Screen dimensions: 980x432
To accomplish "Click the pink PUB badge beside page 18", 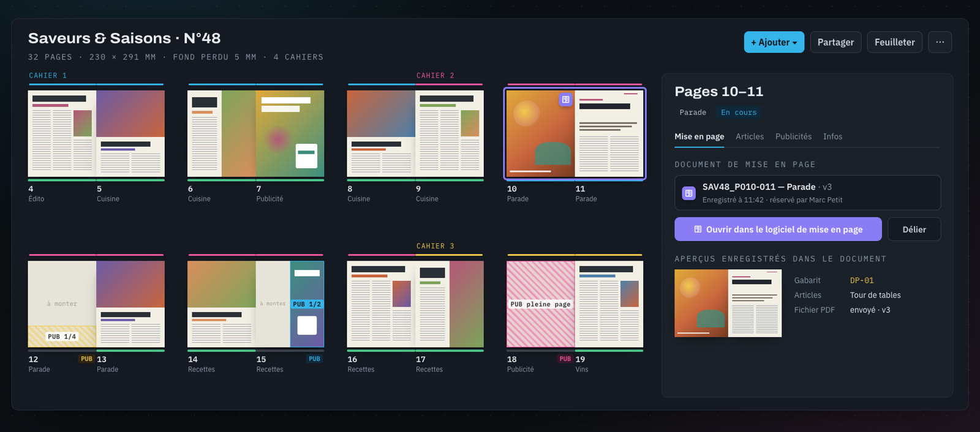I will (565, 359).
